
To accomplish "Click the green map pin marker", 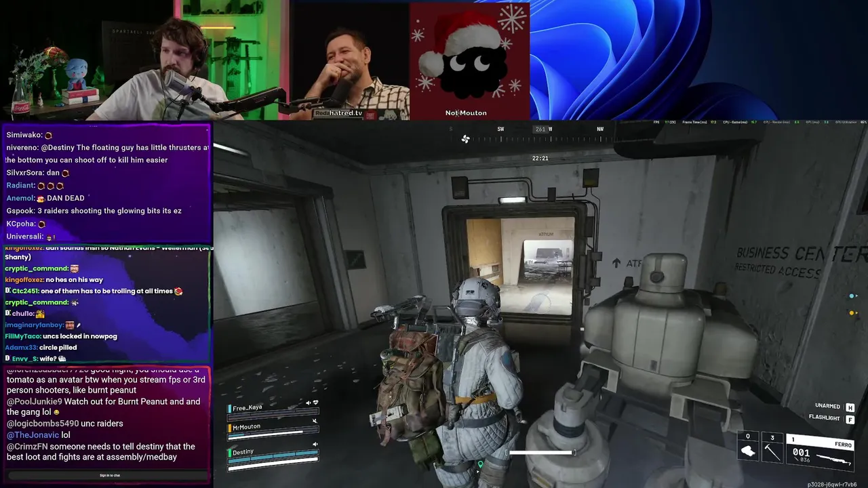I will [x=481, y=465].
